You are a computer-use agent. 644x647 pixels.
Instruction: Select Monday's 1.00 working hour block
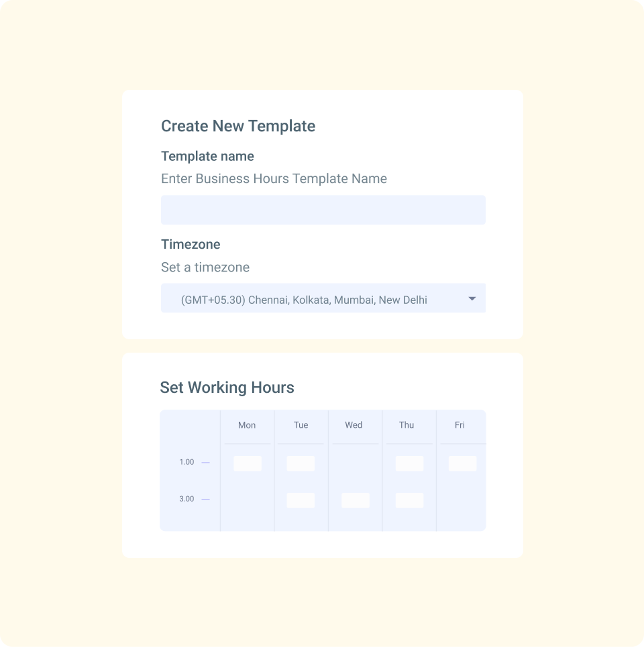[x=246, y=463]
